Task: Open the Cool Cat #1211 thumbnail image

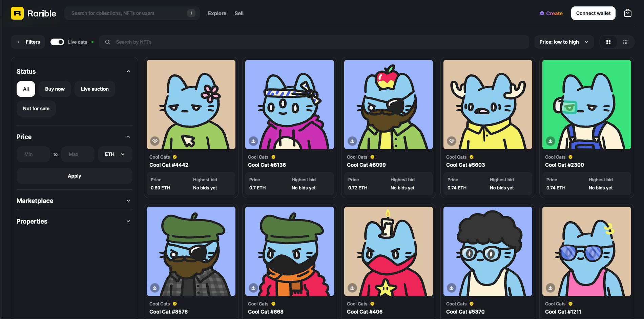Action: pyautogui.click(x=587, y=251)
